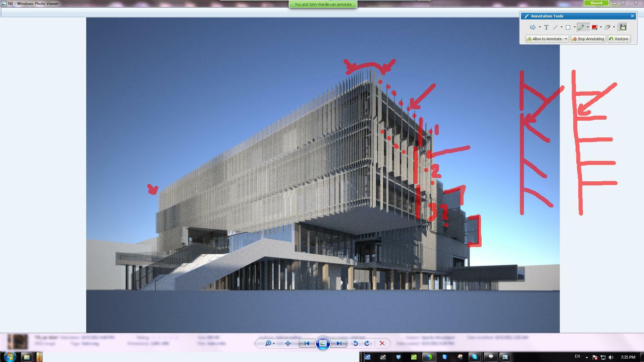Go to next photo
This screenshot has width=644, height=362.
coord(339,344)
